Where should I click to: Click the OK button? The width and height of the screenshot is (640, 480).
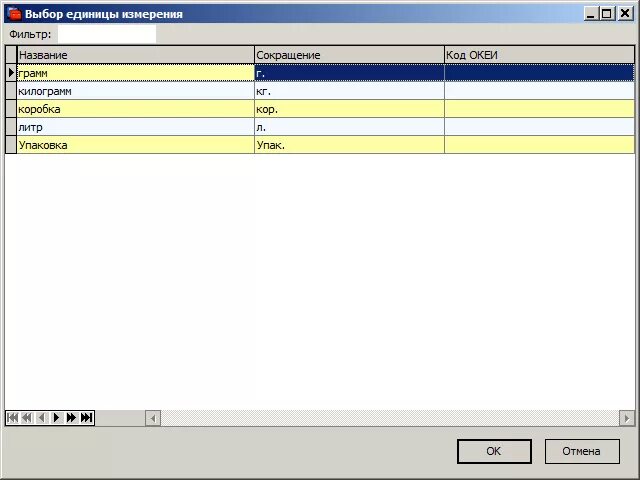[494, 451]
